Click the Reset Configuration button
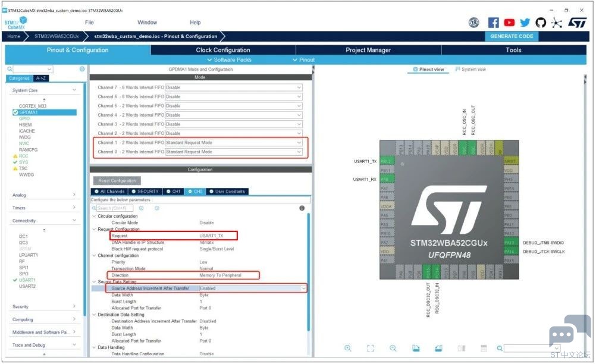596x364 pixels. [117, 180]
